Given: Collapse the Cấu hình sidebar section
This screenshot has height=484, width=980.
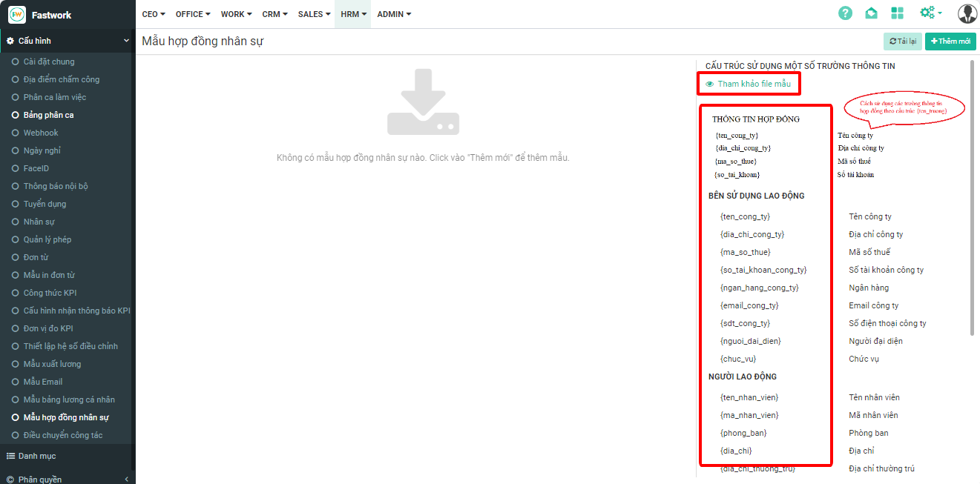Looking at the screenshot, I should [x=126, y=41].
